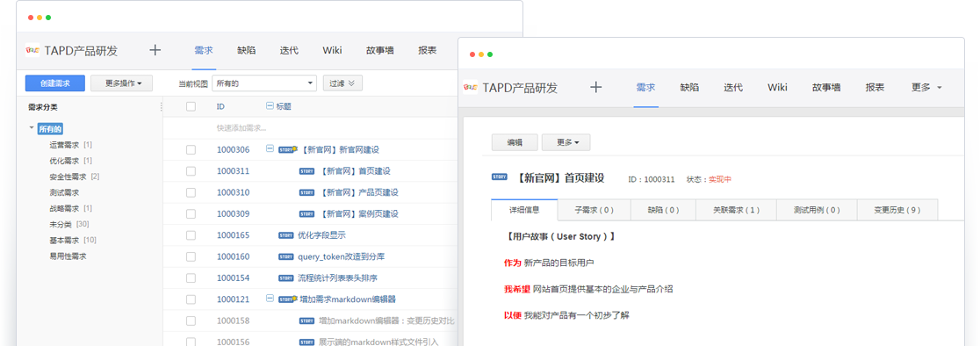
Task: Switch to 变更历史 (9) tab
Action: [x=897, y=210]
